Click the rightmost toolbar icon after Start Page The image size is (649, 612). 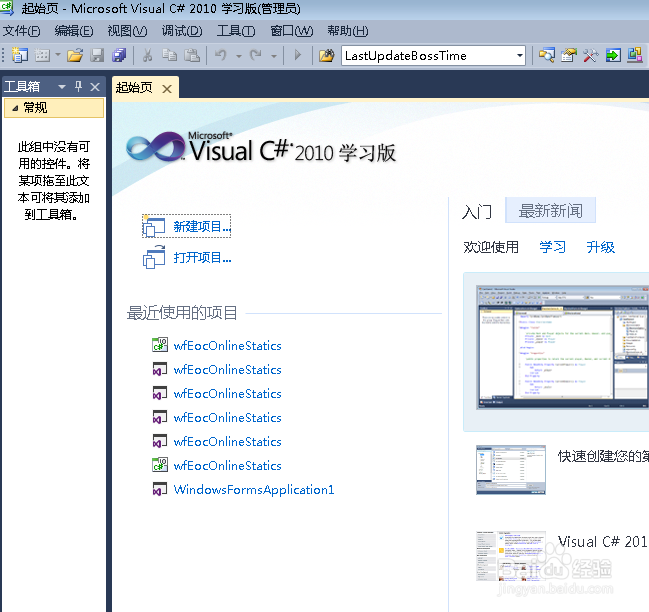(635, 55)
